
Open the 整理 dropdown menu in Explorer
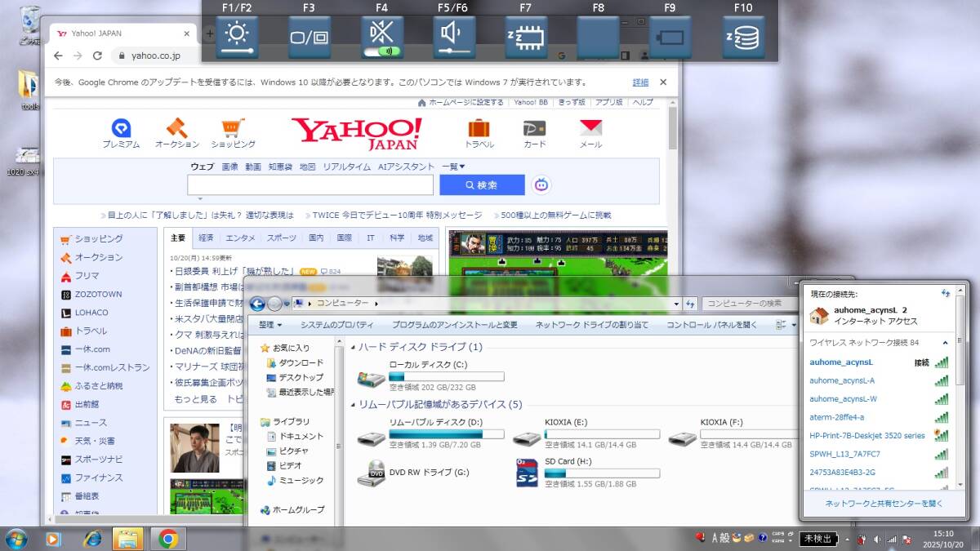[270, 325]
